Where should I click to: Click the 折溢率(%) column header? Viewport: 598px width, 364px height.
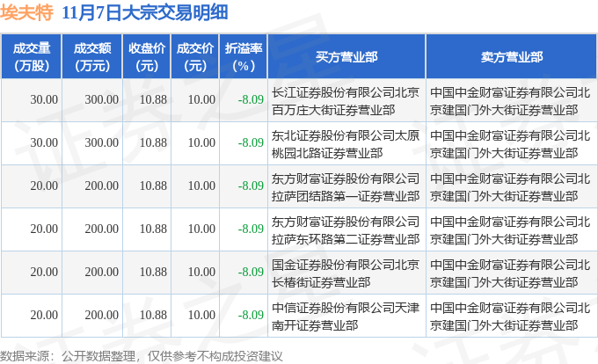point(244,56)
